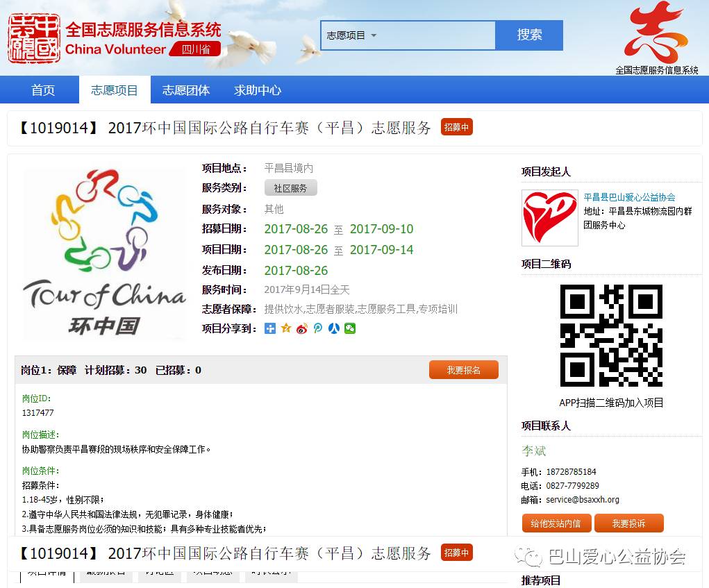Click the red 志 emblem at top right

pos(656,33)
